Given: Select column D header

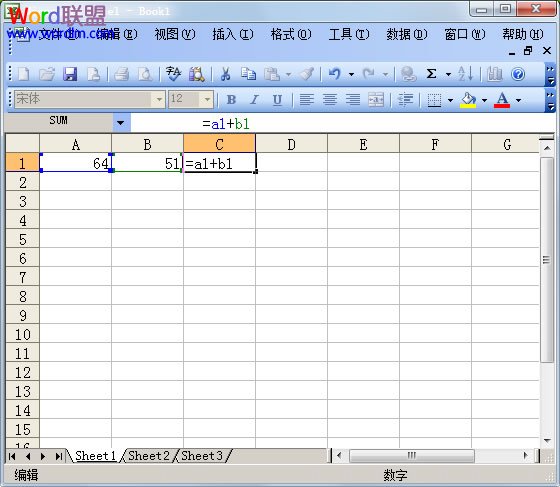Looking at the screenshot, I should [x=291, y=144].
